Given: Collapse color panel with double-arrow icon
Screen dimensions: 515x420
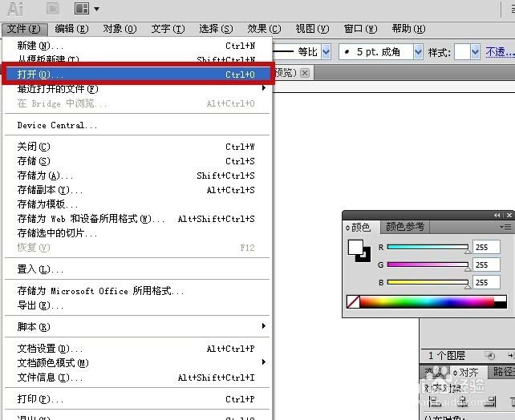Looking at the screenshot, I should 497,216.
